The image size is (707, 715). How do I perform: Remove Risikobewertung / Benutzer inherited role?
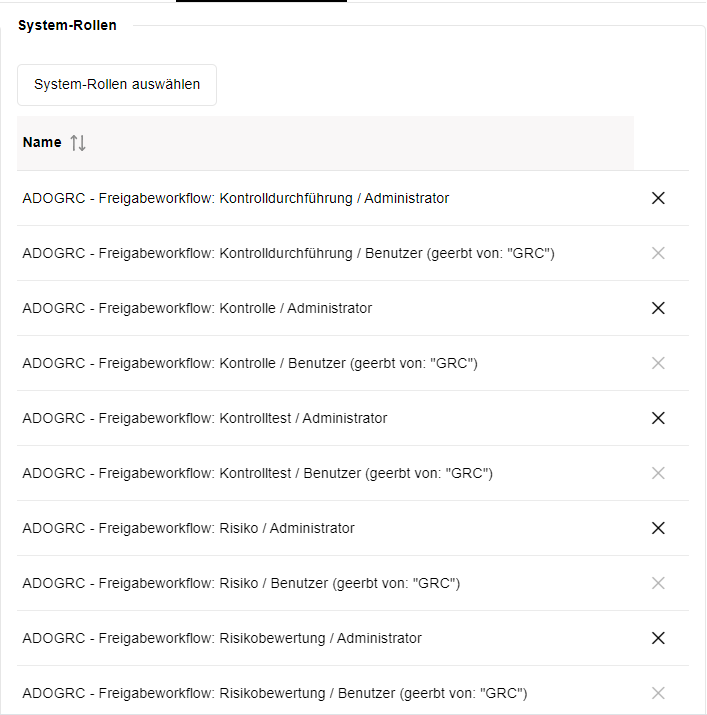[658, 692]
